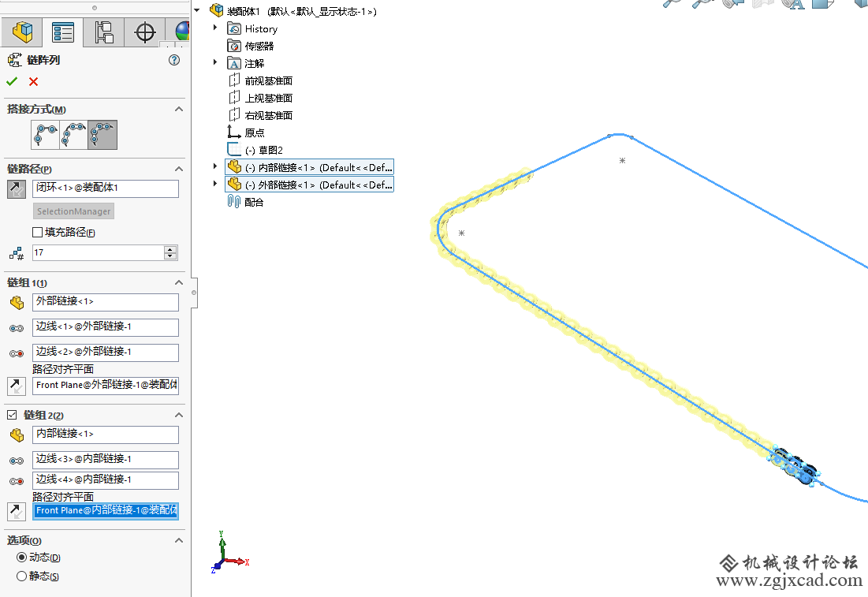The height and width of the screenshot is (597, 868).
Task: Select the History folder in tree
Action: [x=252, y=29]
